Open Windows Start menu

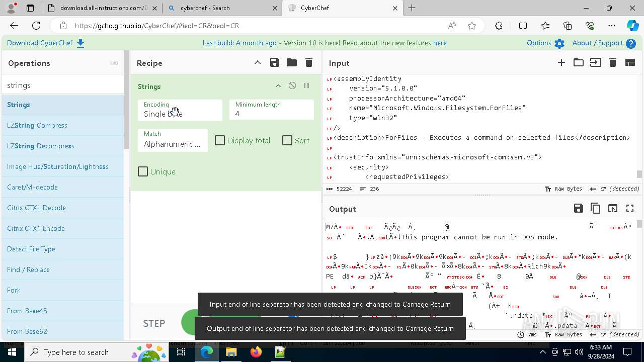(12, 352)
